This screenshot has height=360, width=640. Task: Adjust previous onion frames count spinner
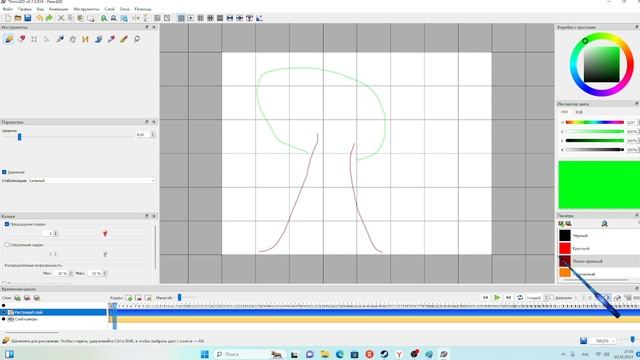pos(56,233)
